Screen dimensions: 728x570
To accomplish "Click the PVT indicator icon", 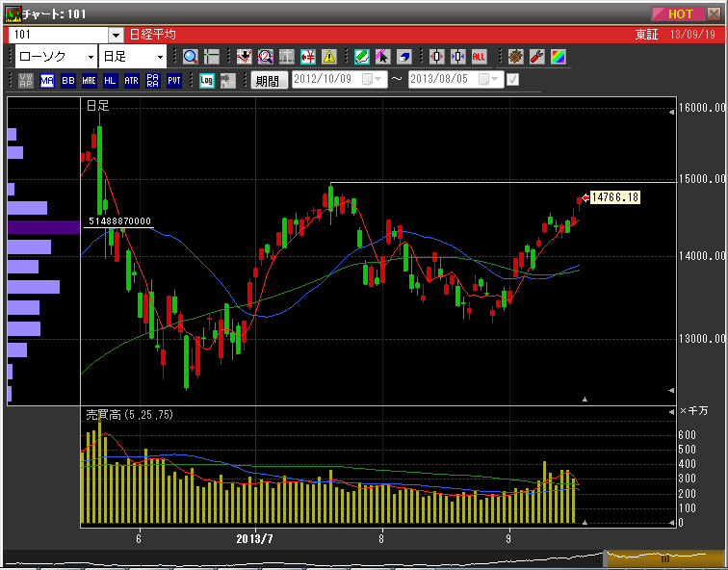I will coord(174,81).
